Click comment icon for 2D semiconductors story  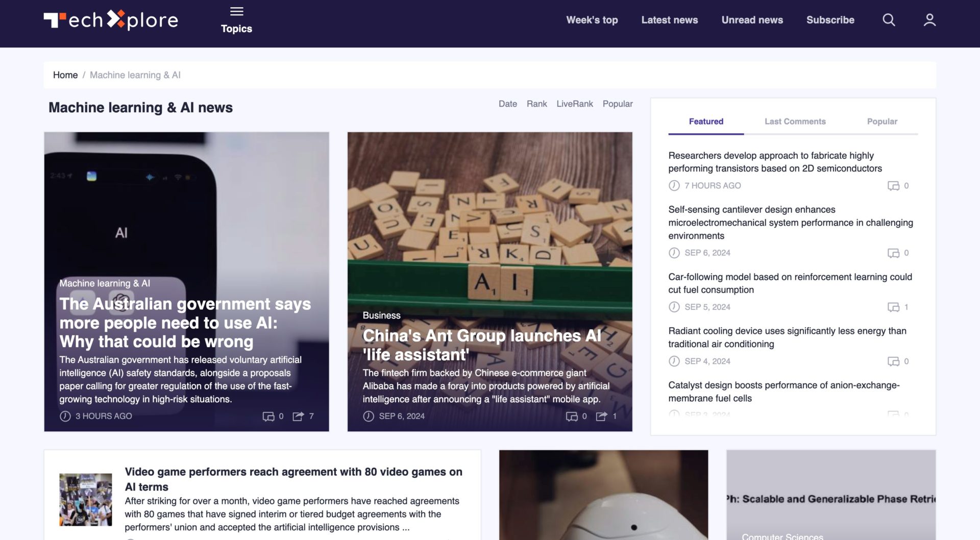click(893, 186)
